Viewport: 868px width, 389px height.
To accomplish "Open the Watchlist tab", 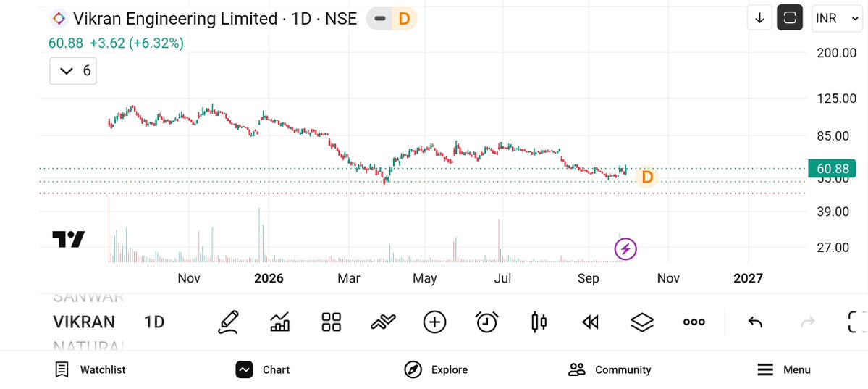I will tap(90, 369).
